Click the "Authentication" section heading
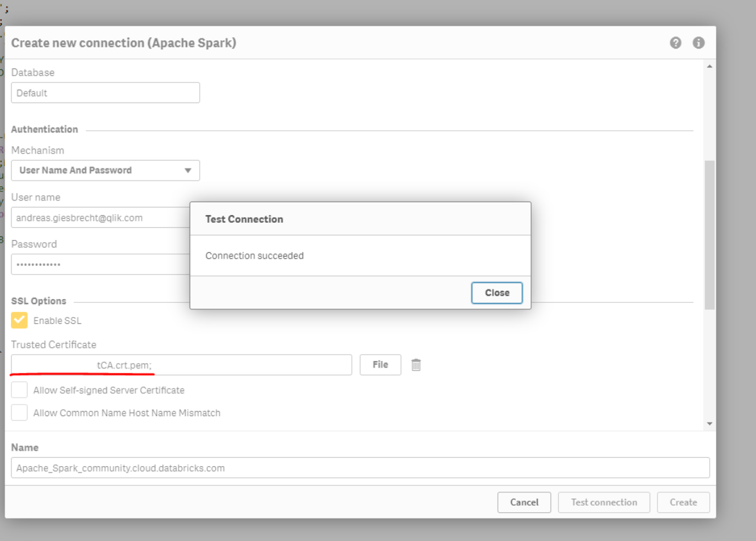This screenshot has height=541, width=756. [x=44, y=129]
